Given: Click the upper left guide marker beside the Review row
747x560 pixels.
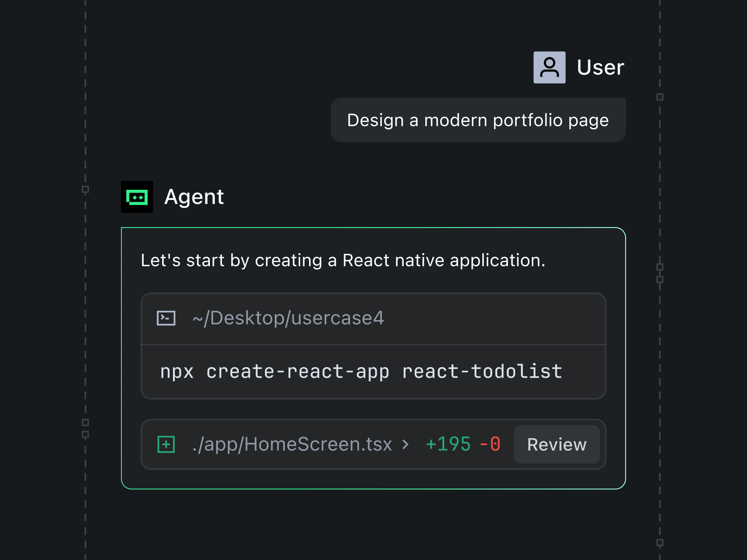Looking at the screenshot, I should coord(85,422).
